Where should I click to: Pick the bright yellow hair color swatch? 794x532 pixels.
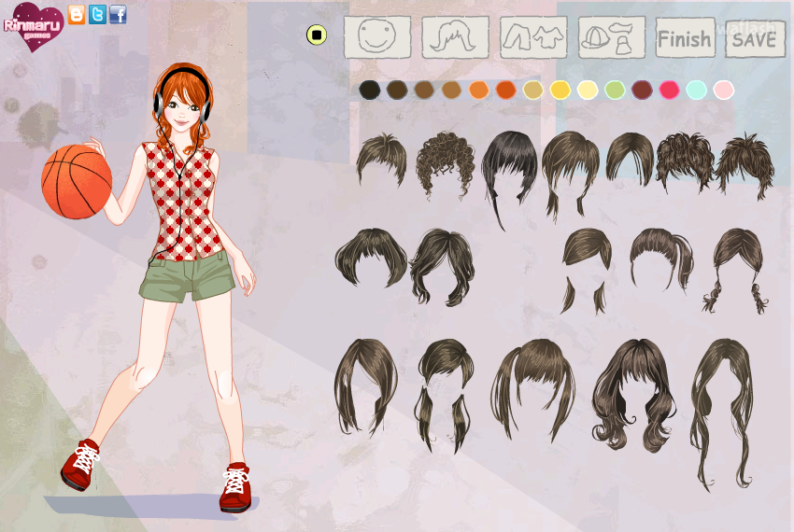[560, 91]
